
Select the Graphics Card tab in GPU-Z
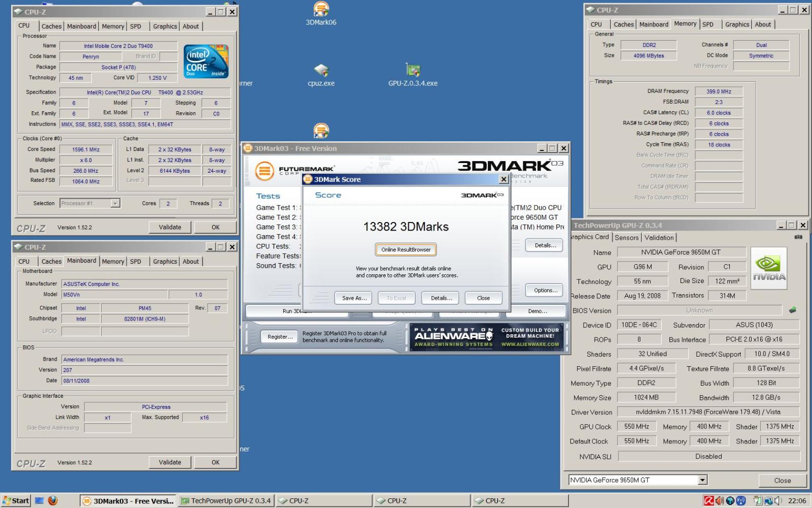(590, 237)
